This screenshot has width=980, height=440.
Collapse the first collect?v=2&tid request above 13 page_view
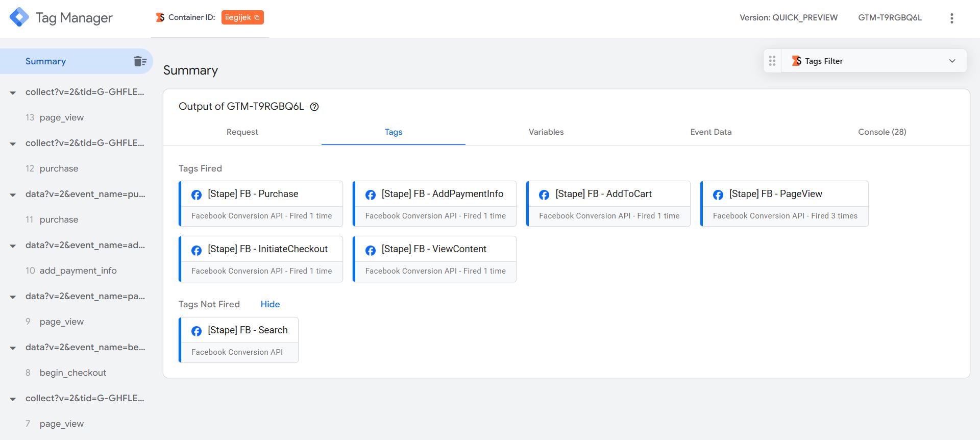pos(13,93)
